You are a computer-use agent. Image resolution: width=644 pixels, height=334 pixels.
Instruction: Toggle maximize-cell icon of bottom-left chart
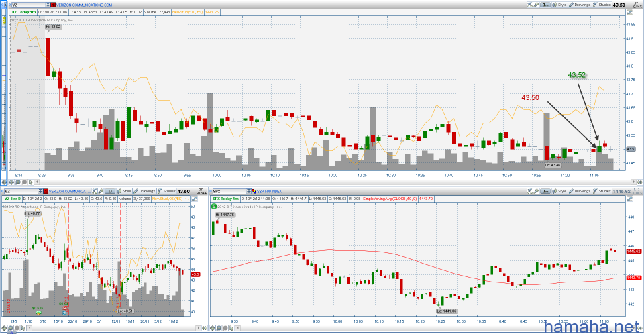pyautogui.click(x=195, y=199)
